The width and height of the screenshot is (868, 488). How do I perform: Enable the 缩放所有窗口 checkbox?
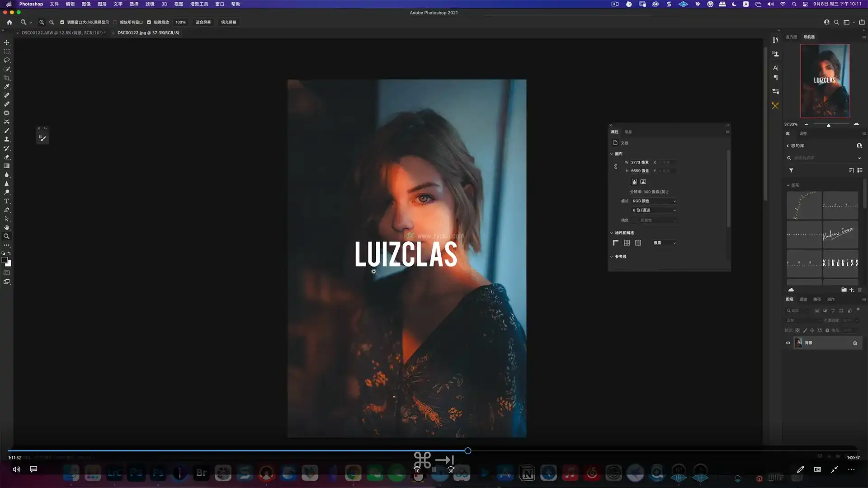pyautogui.click(x=115, y=22)
